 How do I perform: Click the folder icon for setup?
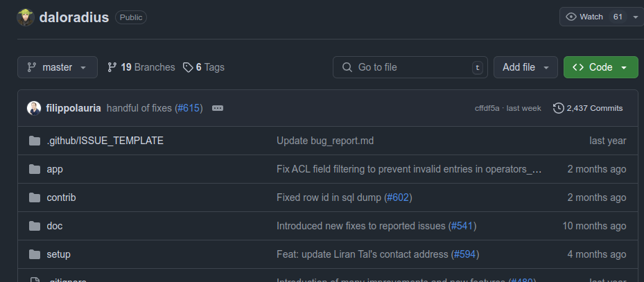[x=35, y=254]
